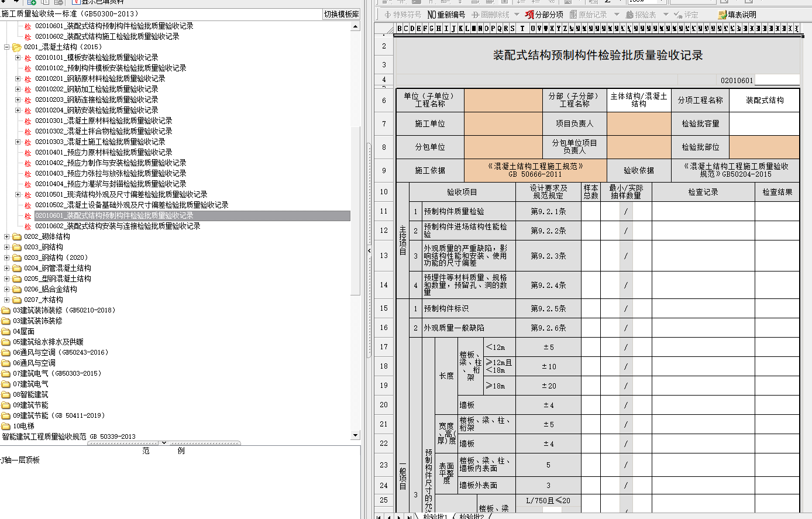Screen dimensions: 812x519
Task: Click the 分包单位 orange input cell
Action: [x=503, y=147]
